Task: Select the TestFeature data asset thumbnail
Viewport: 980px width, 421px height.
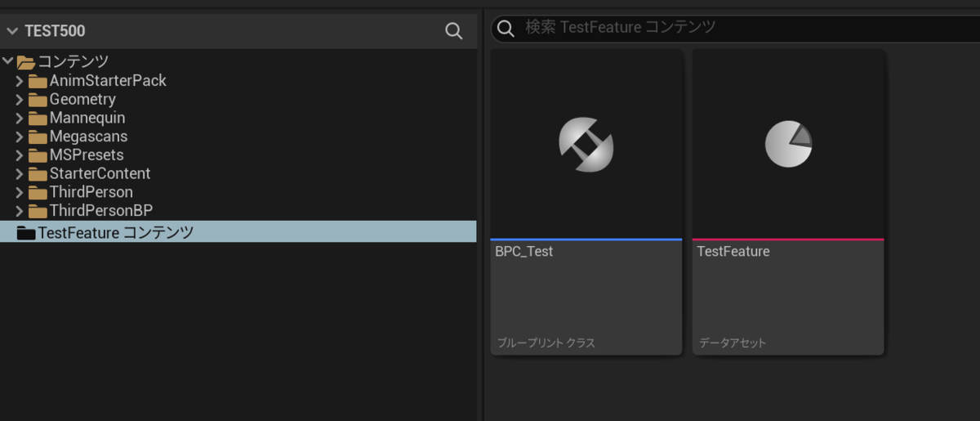Action: click(788, 144)
